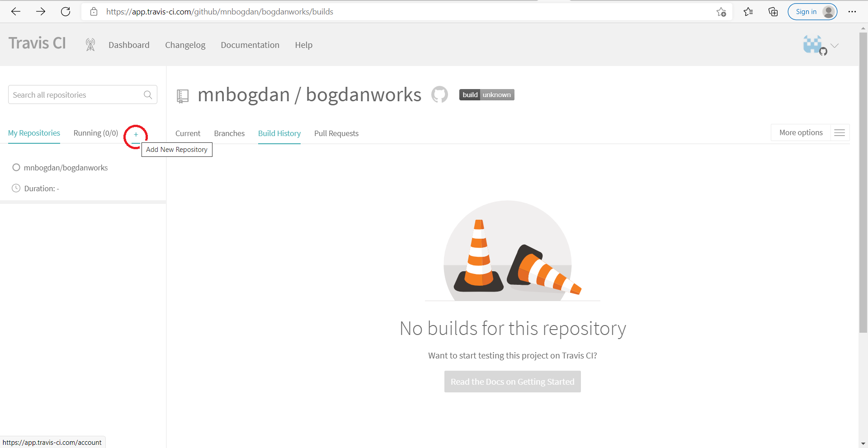Expand the profile dropdown chevron

click(x=835, y=45)
